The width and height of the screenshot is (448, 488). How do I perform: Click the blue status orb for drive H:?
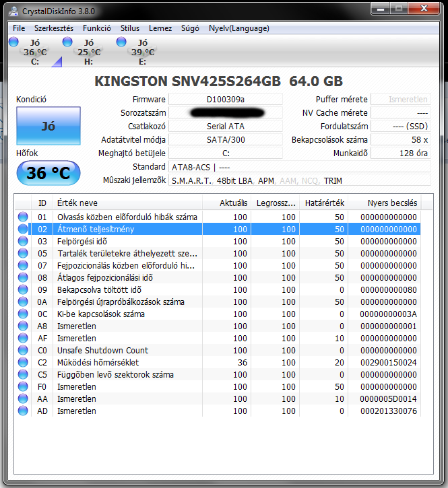tap(67, 42)
